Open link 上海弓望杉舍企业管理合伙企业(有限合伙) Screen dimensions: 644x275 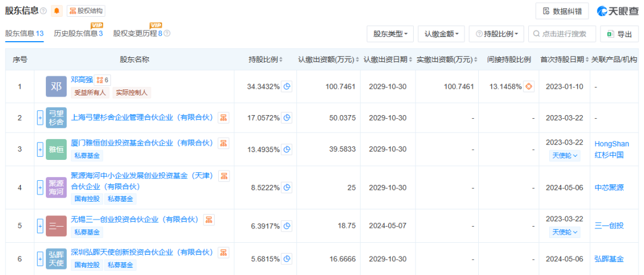[142, 118]
